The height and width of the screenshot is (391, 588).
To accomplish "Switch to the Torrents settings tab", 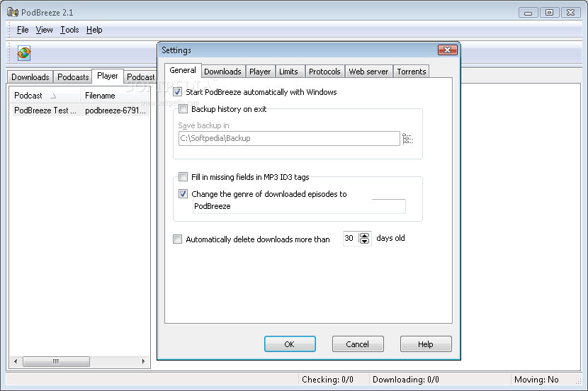I will [412, 72].
